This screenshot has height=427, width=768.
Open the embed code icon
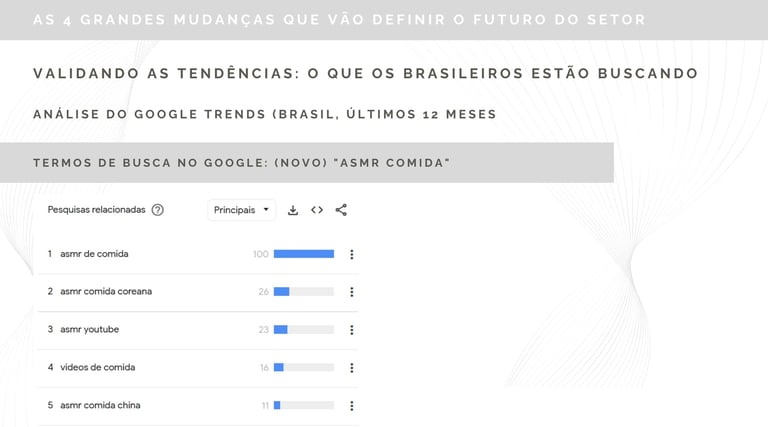[x=317, y=210]
